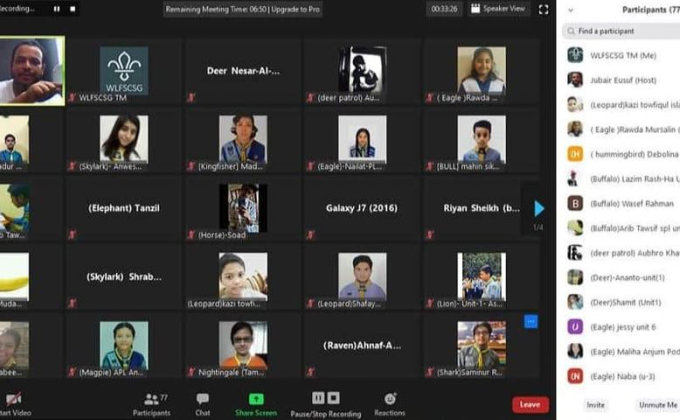This screenshot has width=680, height=420.
Task: Open the Reactions menu
Action: [x=390, y=402]
